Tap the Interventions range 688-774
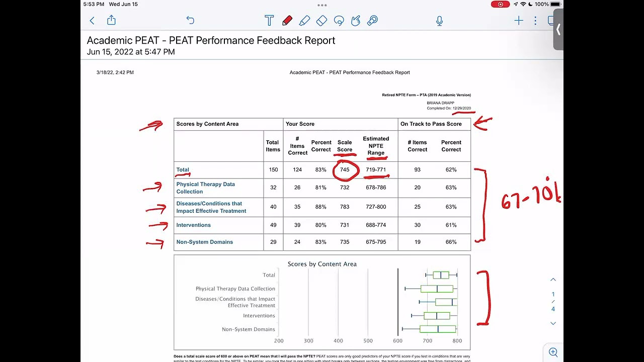The height and width of the screenshot is (362, 644). (x=376, y=225)
